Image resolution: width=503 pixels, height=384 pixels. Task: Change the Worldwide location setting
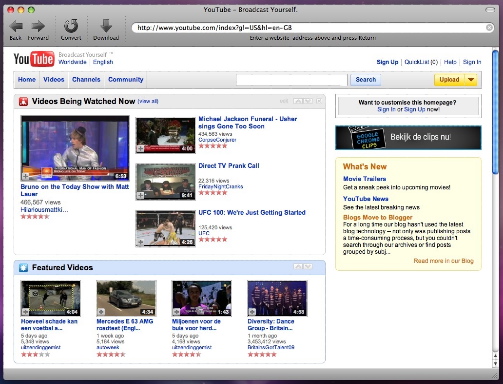[x=72, y=62]
